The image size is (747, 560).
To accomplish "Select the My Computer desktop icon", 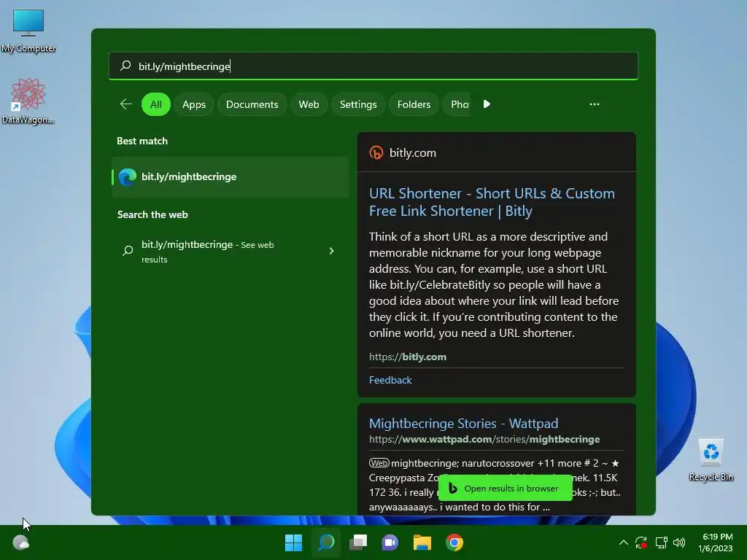I will [x=28, y=31].
